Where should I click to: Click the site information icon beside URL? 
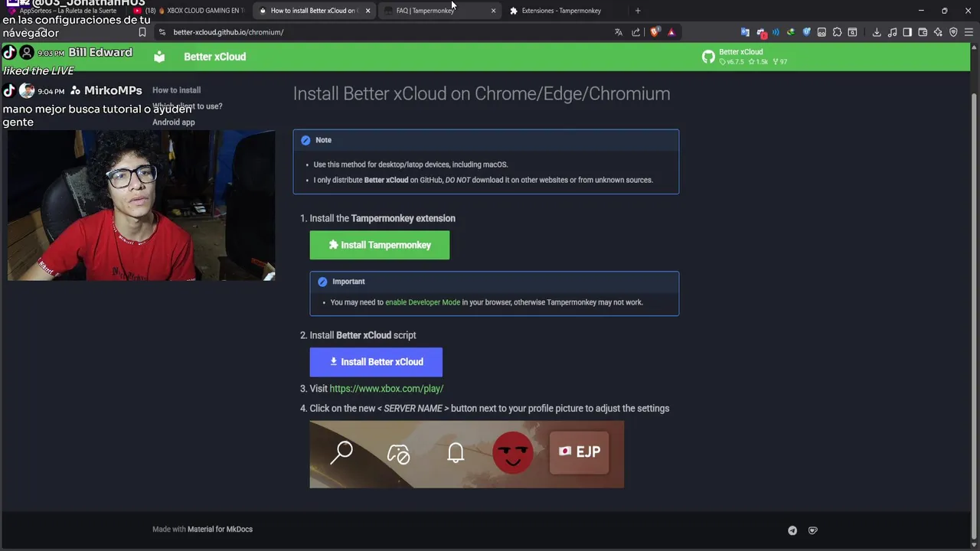click(x=162, y=32)
